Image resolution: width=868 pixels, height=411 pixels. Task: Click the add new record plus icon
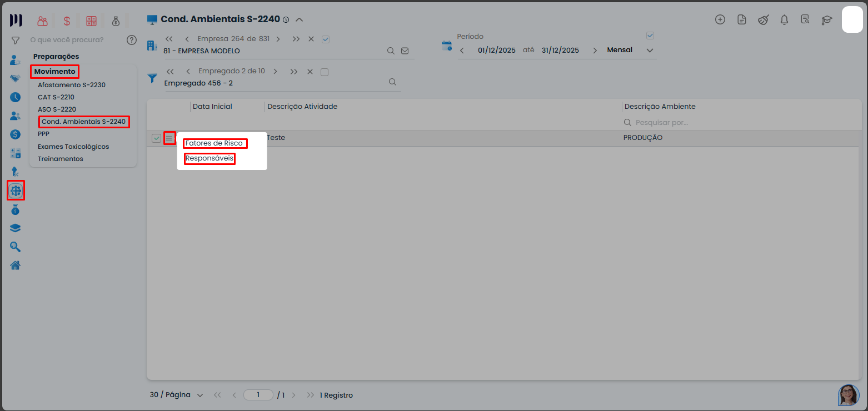point(720,19)
